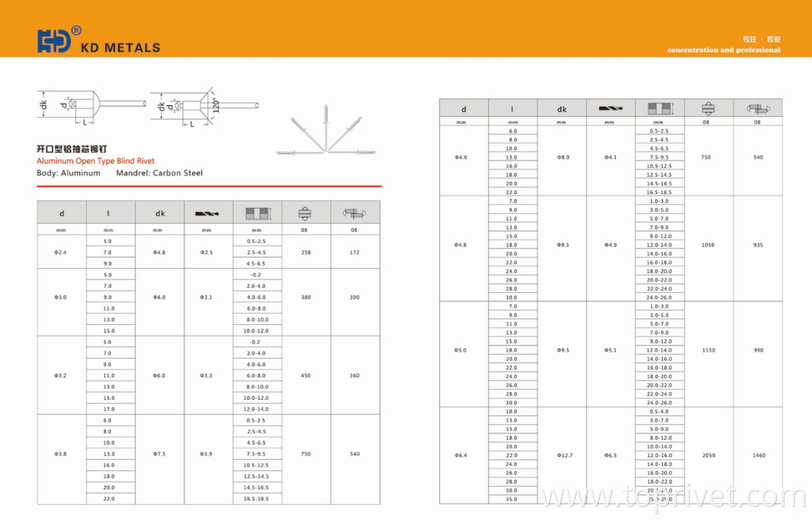This screenshot has height=521, width=812.
Task: Select the 'Φ3.2' diameter cell
Action: 62,376
